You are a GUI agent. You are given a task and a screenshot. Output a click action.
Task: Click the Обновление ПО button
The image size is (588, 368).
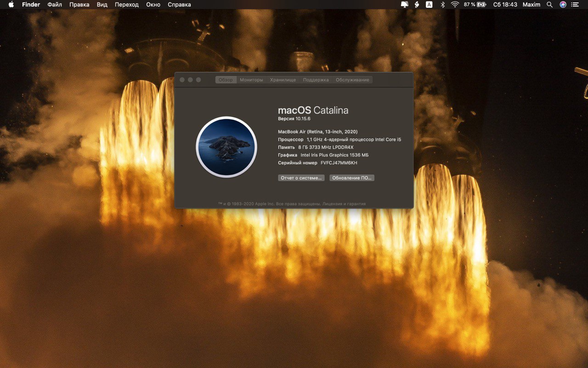(352, 178)
